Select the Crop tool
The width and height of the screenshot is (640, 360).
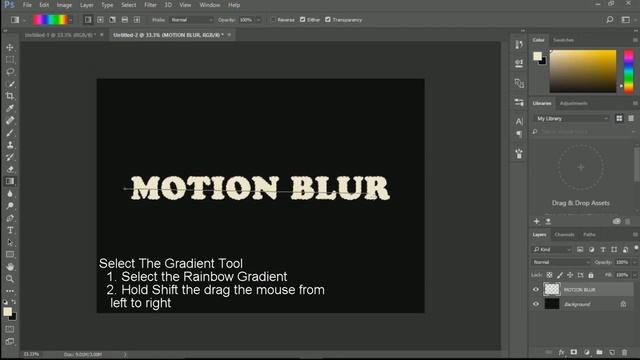pyautogui.click(x=10, y=96)
